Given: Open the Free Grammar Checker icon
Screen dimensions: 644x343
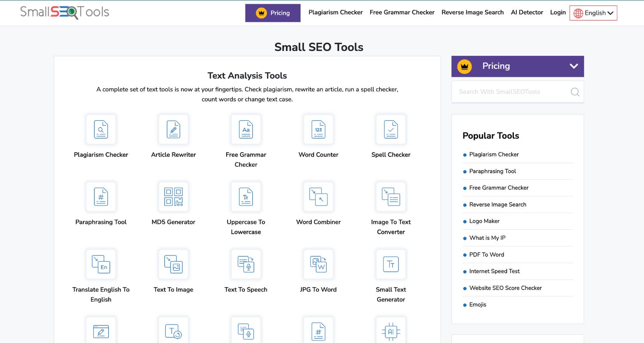Looking at the screenshot, I should (246, 129).
